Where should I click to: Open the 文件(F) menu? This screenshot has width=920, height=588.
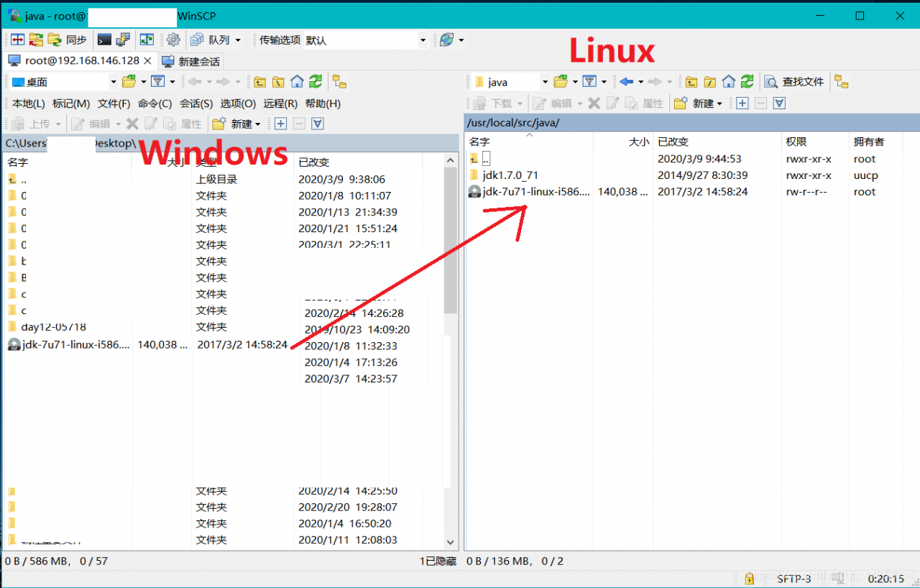tap(114, 104)
